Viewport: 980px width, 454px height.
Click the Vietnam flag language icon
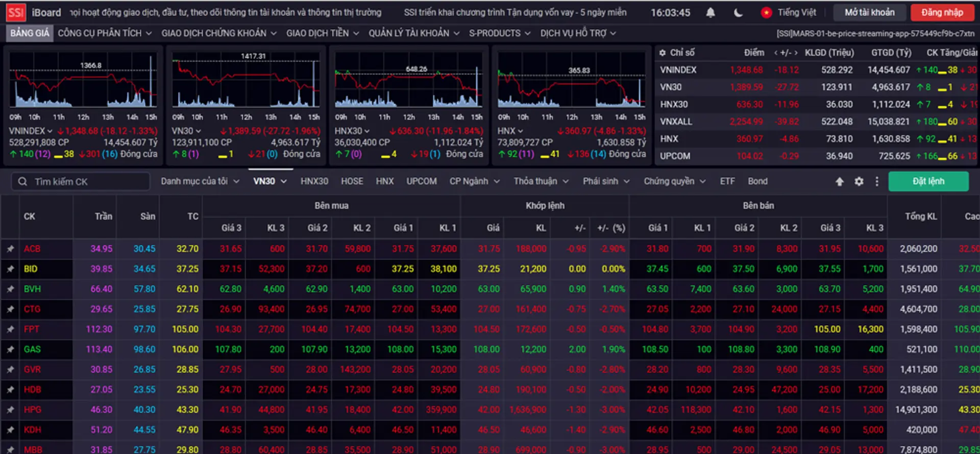[x=766, y=12]
